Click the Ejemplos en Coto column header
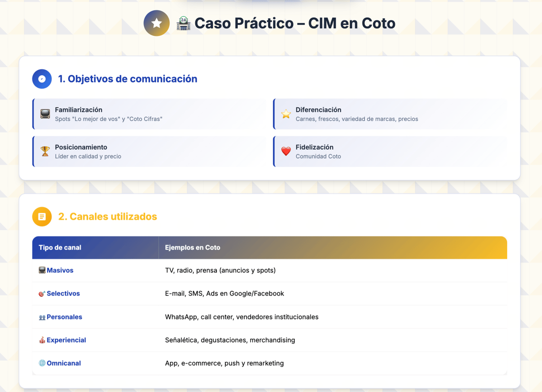The width and height of the screenshot is (542, 392). point(193,248)
